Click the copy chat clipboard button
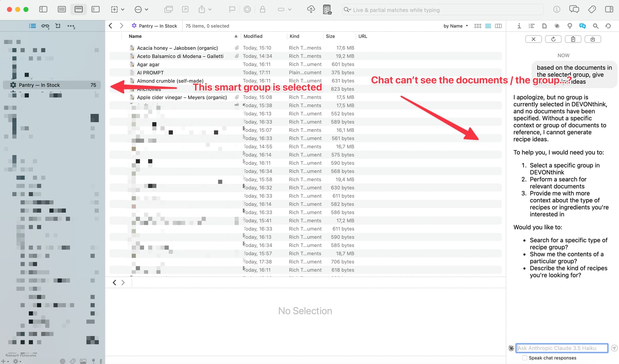This screenshot has width=619, height=364. 573,39
